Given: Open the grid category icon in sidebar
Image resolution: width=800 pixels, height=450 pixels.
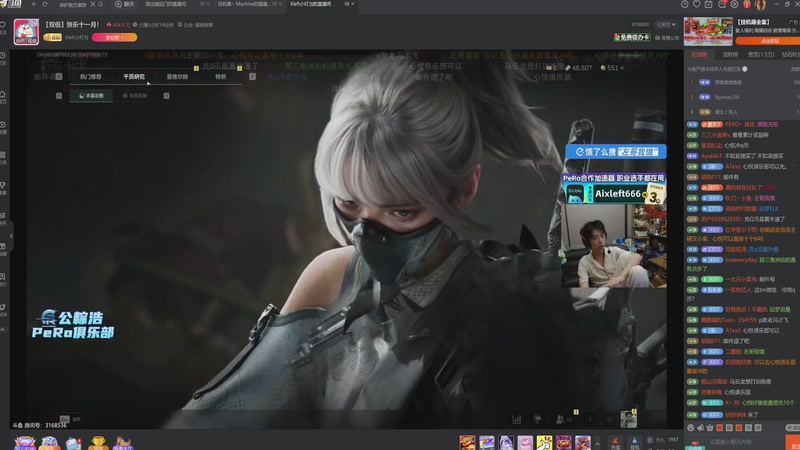Looking at the screenshot, I should (3, 155).
